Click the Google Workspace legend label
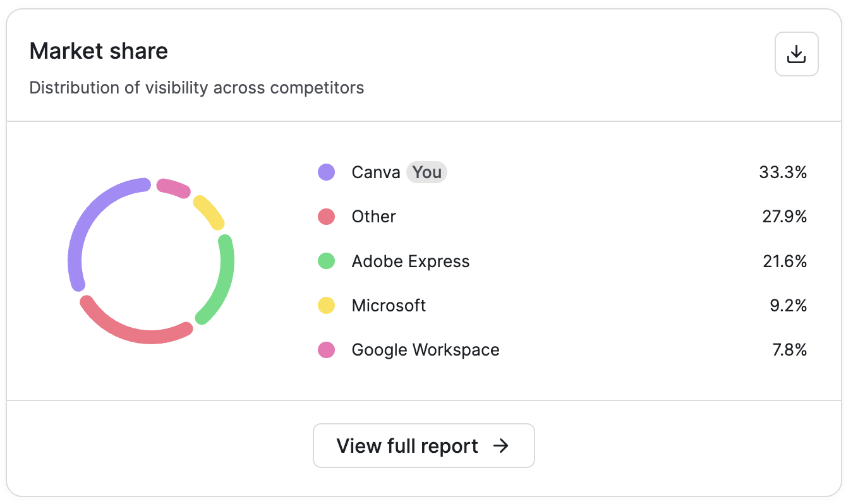This screenshot has height=504, width=853. 426,350
